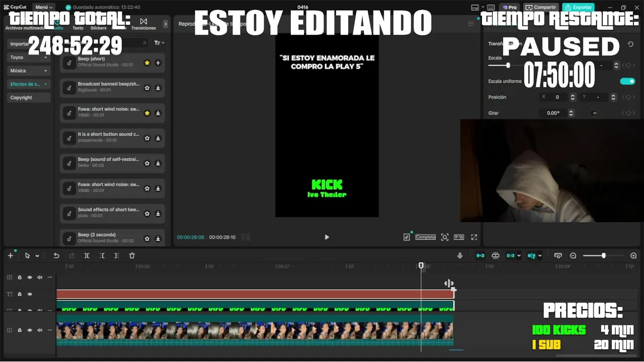Toggle auto snapping in timeline toolbar
The width and height of the screenshot is (644, 362).
pyautogui.click(x=496, y=255)
